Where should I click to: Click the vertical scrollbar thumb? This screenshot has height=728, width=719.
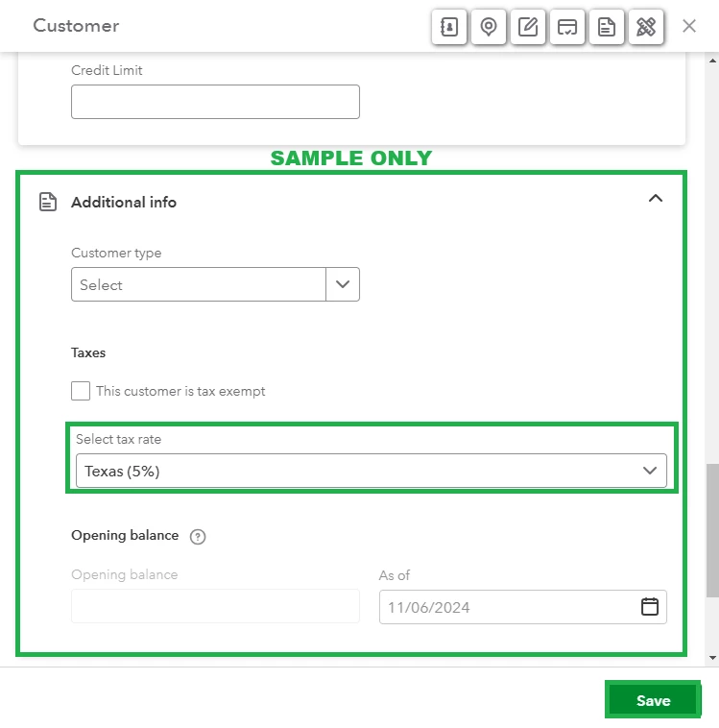point(712,530)
